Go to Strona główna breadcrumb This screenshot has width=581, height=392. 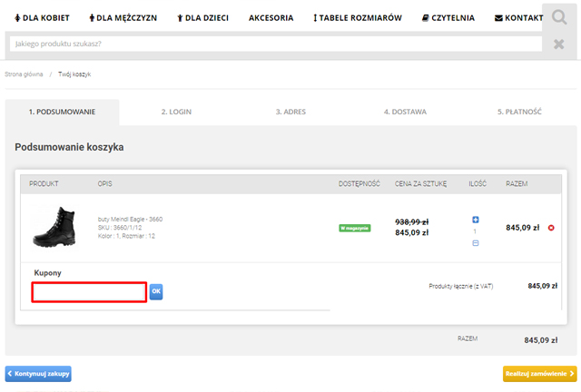tap(24, 74)
